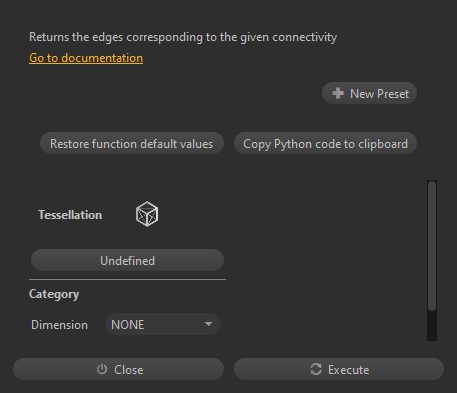Create a New Preset

pyautogui.click(x=369, y=93)
